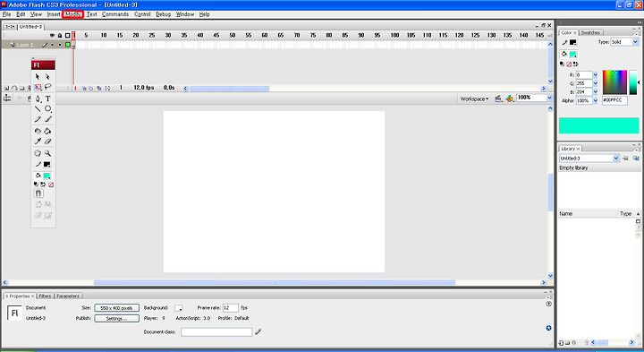Viewport: 644px width, 352px height.
Task: Click the Insert Layer icon below timeline
Action: (6, 88)
